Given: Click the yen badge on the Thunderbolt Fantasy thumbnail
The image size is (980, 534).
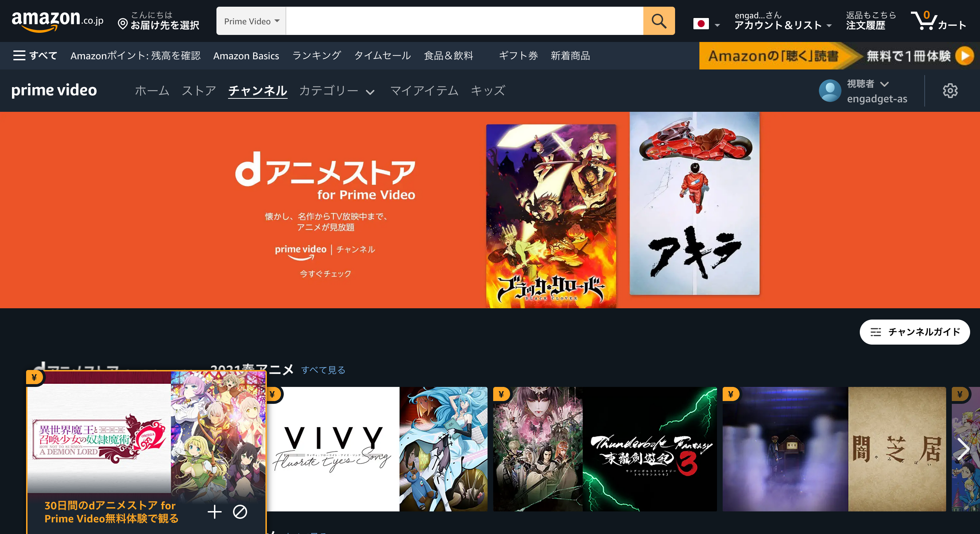Looking at the screenshot, I should click(501, 394).
